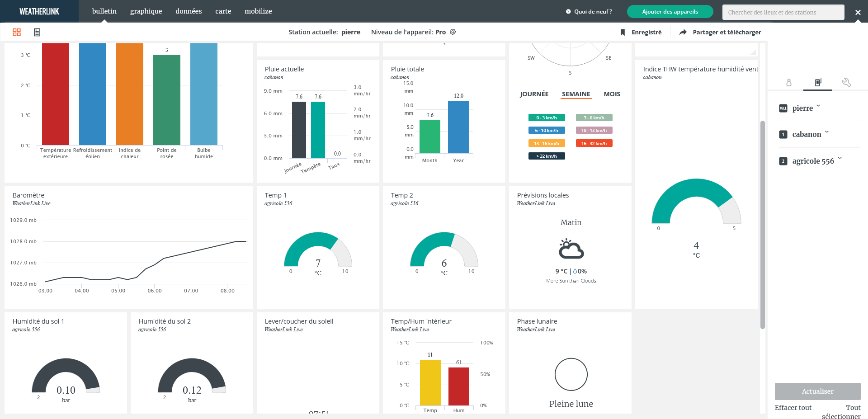Viewport: 868px width, 419px height.
Task: Click the Ajouter des appareils button
Action: tap(670, 12)
